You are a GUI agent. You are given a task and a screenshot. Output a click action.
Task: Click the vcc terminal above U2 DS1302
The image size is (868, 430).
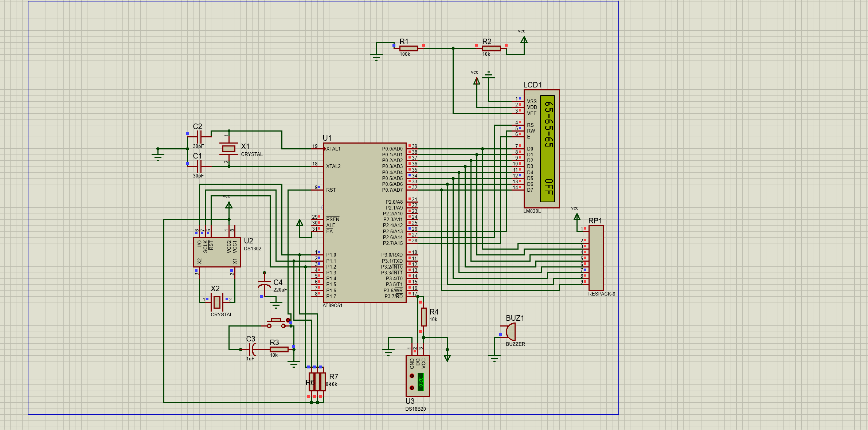point(229,205)
